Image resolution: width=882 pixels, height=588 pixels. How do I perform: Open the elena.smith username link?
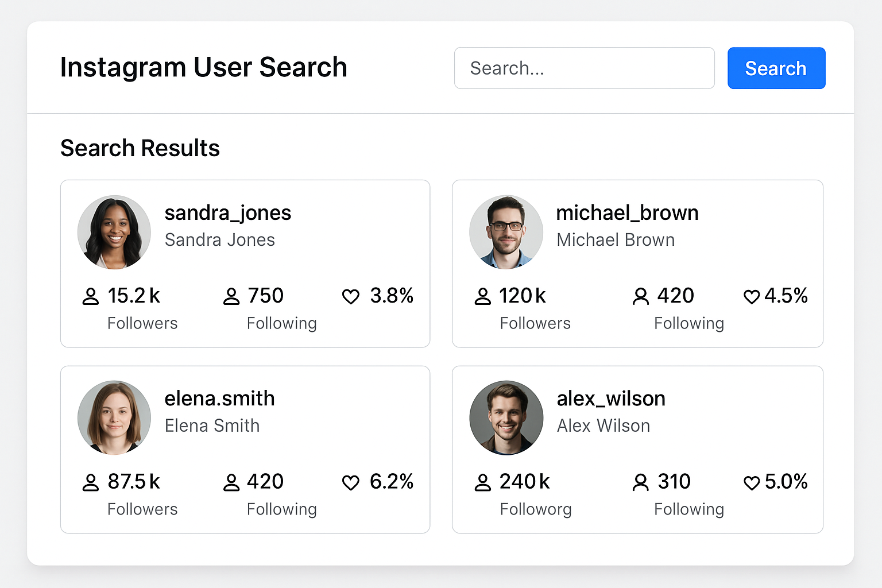tap(219, 399)
